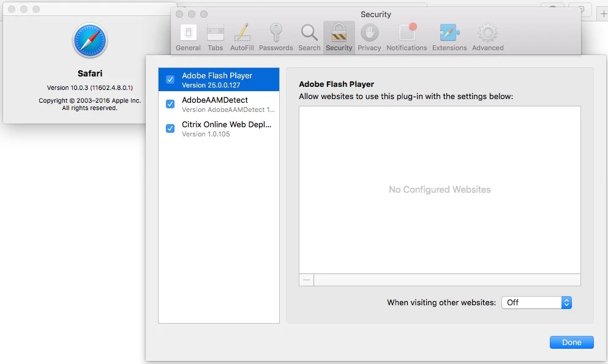Open the Advanced preferences pane
Viewport: 608px width, 364px height.
click(488, 37)
